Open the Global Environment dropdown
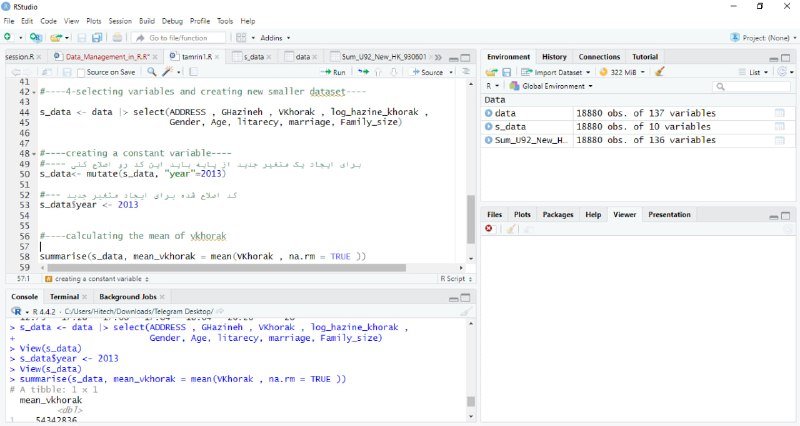The width and height of the screenshot is (800, 426). (551, 86)
